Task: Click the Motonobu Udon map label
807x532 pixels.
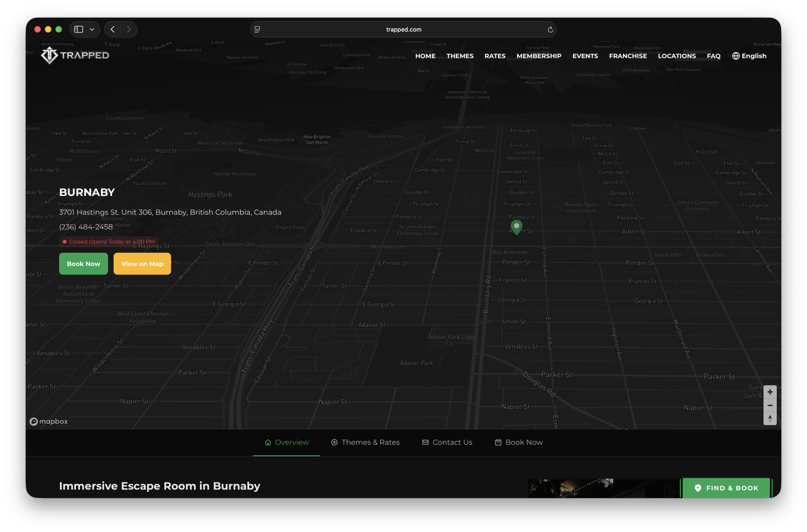Action: (389, 247)
